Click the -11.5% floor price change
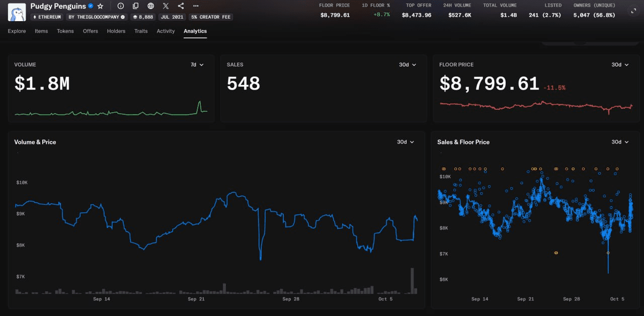The width and height of the screenshot is (644, 316). tap(554, 88)
